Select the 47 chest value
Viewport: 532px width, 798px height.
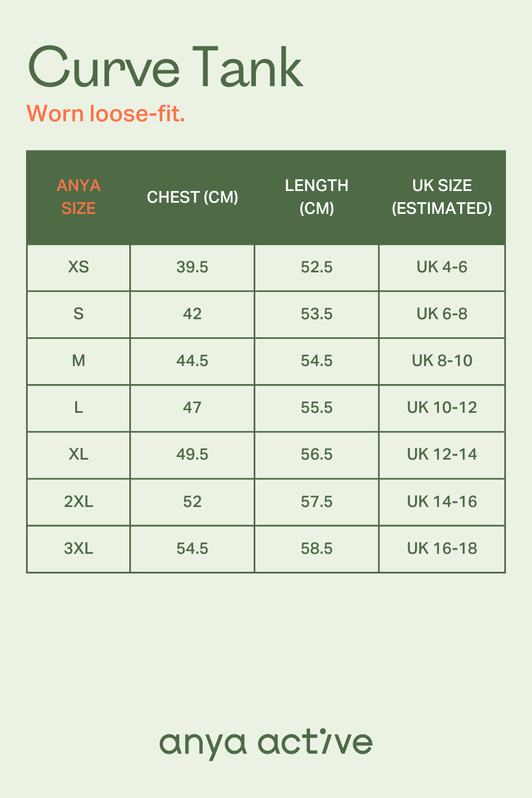click(192, 408)
